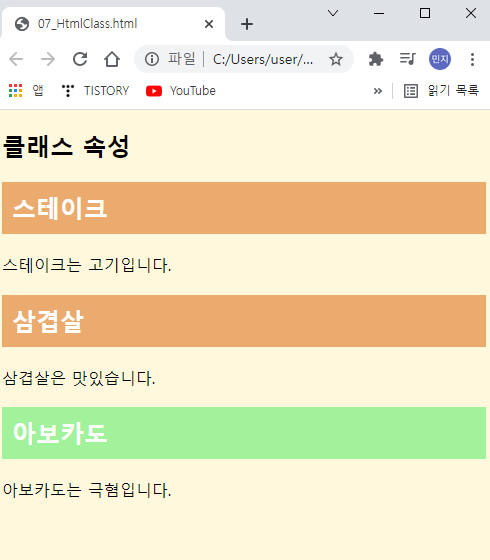Bookmark this page with the star icon

coord(336,59)
